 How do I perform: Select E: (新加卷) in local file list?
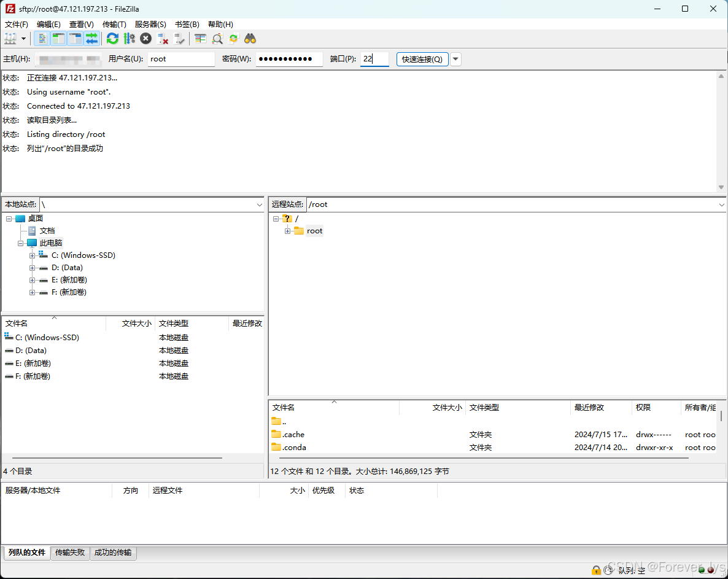tap(33, 363)
